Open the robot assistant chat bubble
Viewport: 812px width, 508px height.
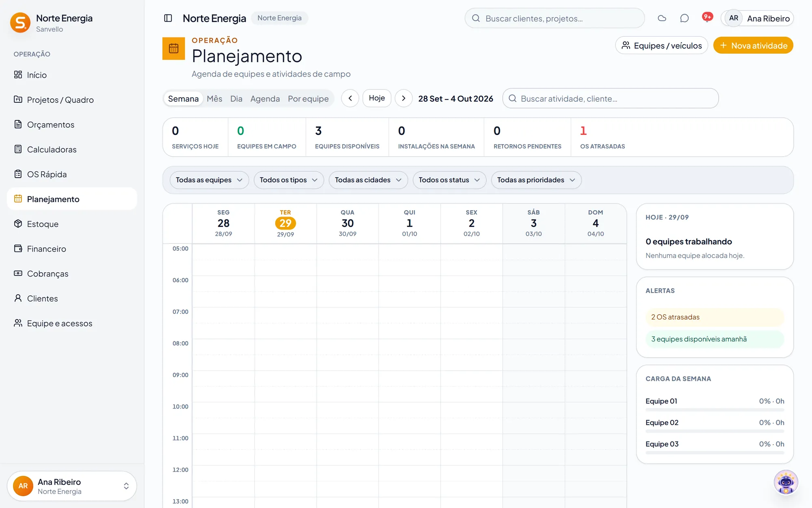[x=786, y=482]
